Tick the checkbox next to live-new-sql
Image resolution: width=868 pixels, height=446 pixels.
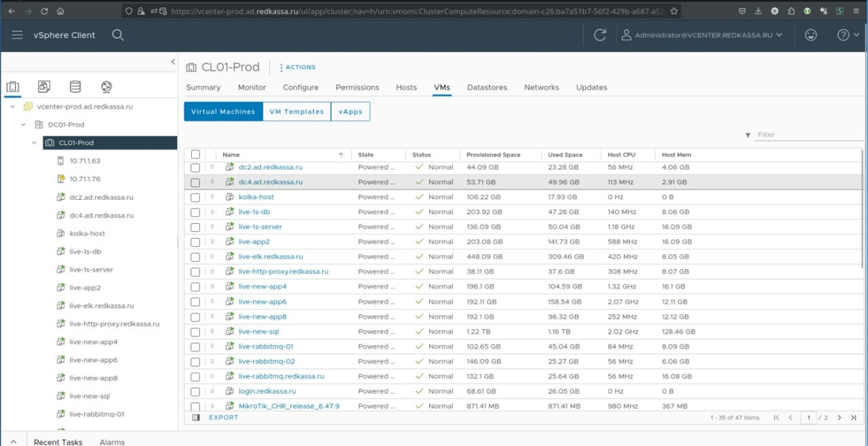click(195, 332)
